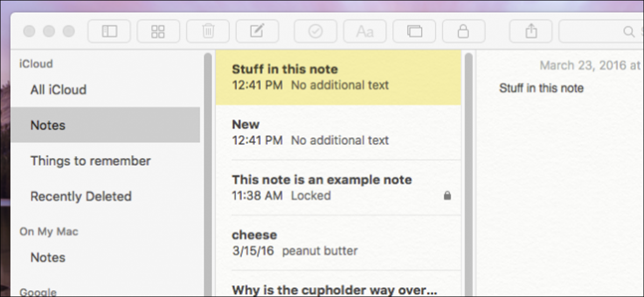Click the Stuff in this note text body
The width and height of the screenshot is (644, 297).
pos(541,88)
